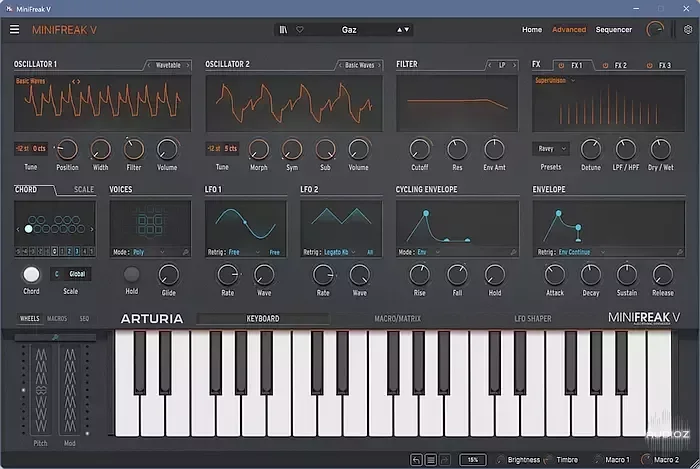Click magnifier icon in Voices panel
This screenshot has height=469, width=700.
186,252
